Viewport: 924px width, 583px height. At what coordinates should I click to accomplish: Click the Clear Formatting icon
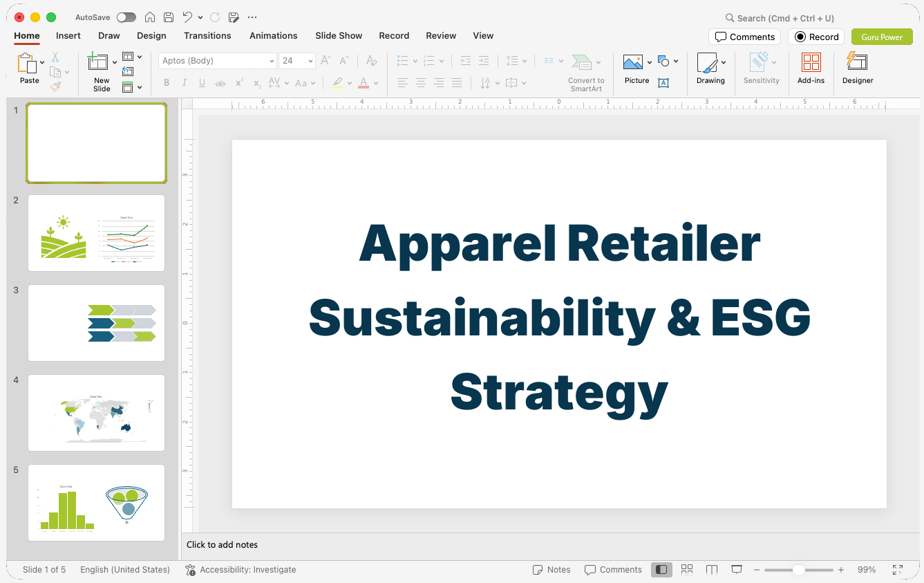click(x=371, y=61)
